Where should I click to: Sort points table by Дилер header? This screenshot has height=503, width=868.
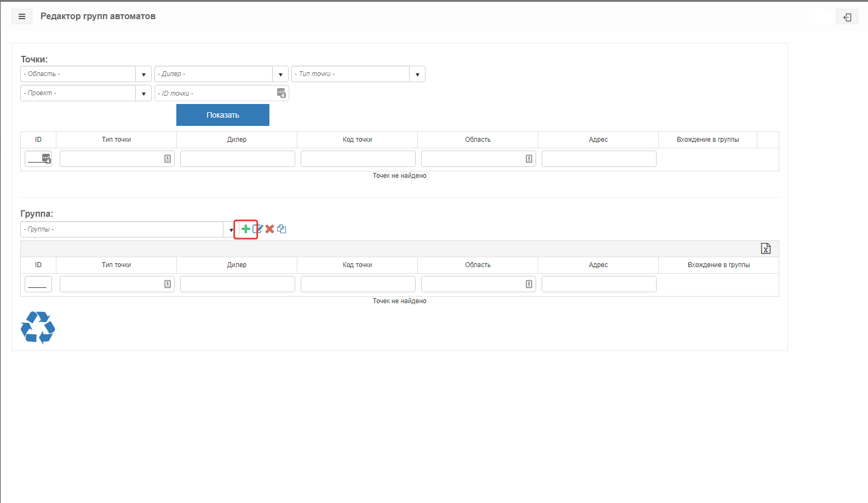(237, 140)
